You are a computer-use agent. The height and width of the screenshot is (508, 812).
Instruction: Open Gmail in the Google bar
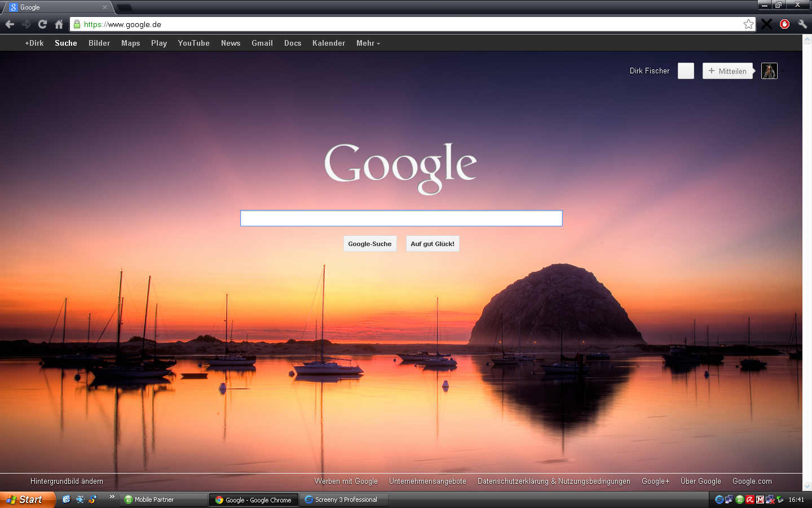pyautogui.click(x=262, y=43)
